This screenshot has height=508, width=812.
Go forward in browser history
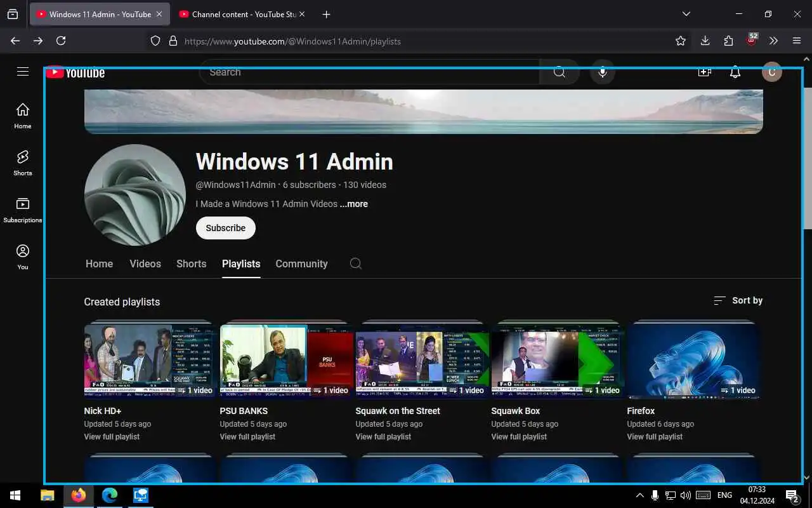(38, 41)
